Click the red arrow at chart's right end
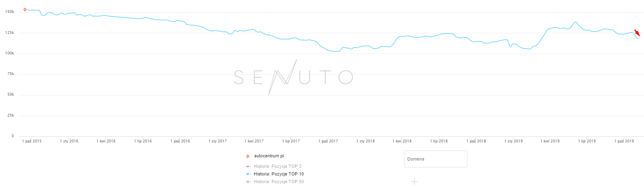The width and height of the screenshot is (644, 188). click(x=637, y=33)
